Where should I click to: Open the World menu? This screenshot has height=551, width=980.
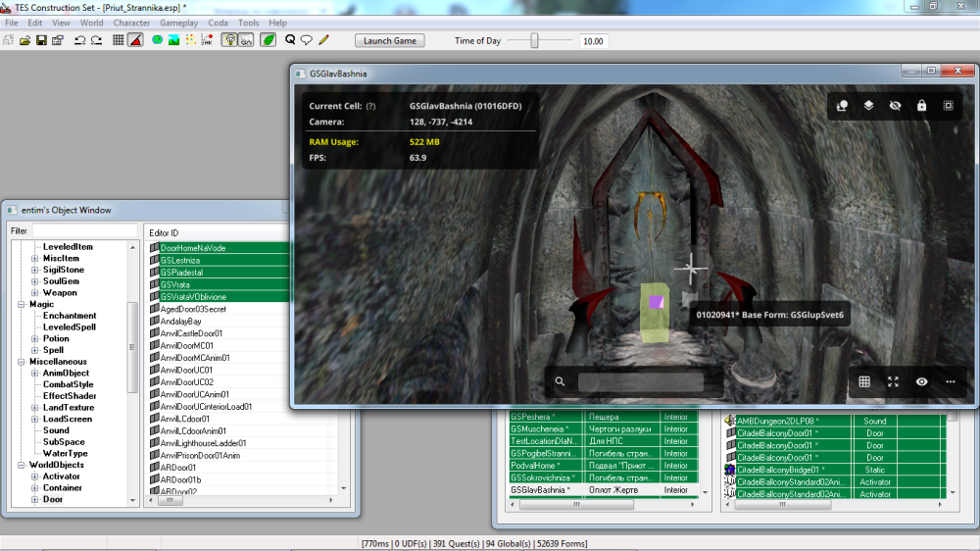pos(91,23)
